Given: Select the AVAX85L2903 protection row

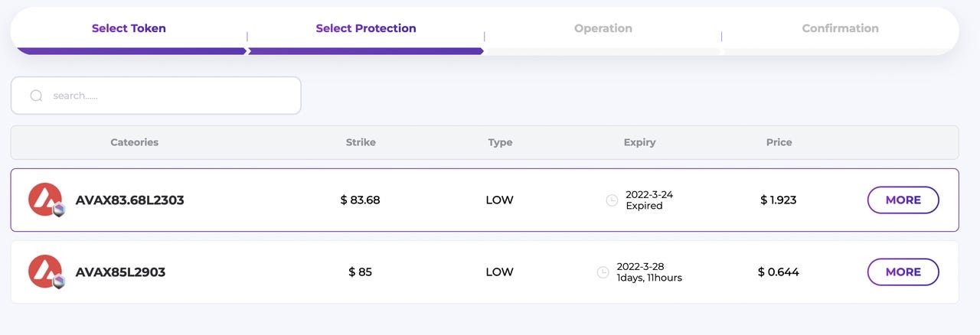Looking at the screenshot, I should 484,272.
